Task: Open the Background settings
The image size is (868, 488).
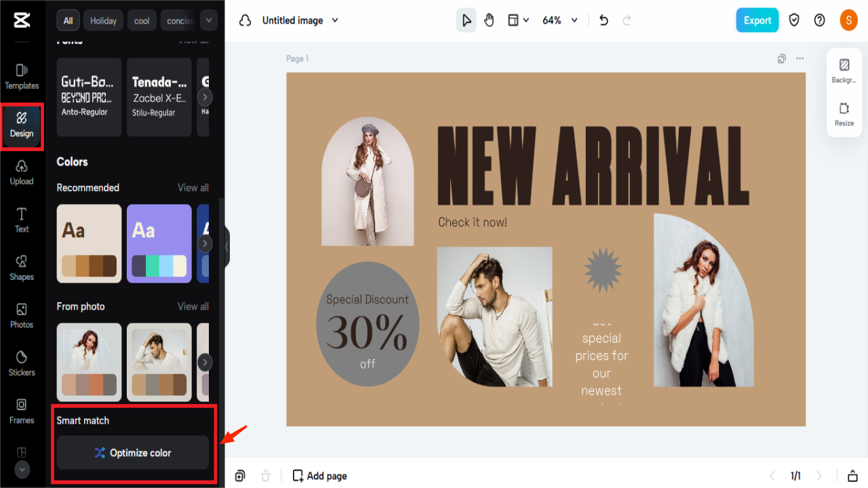Action: pyautogui.click(x=844, y=70)
